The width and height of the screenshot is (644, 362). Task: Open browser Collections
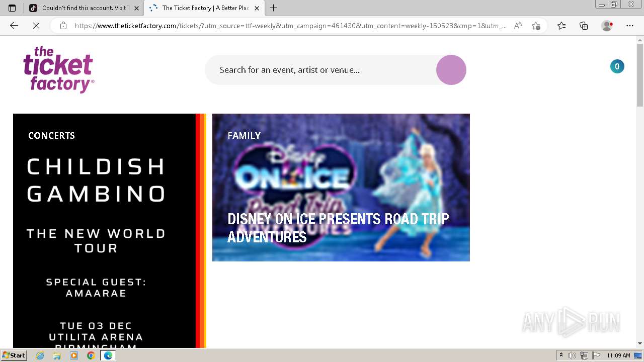[x=584, y=26]
